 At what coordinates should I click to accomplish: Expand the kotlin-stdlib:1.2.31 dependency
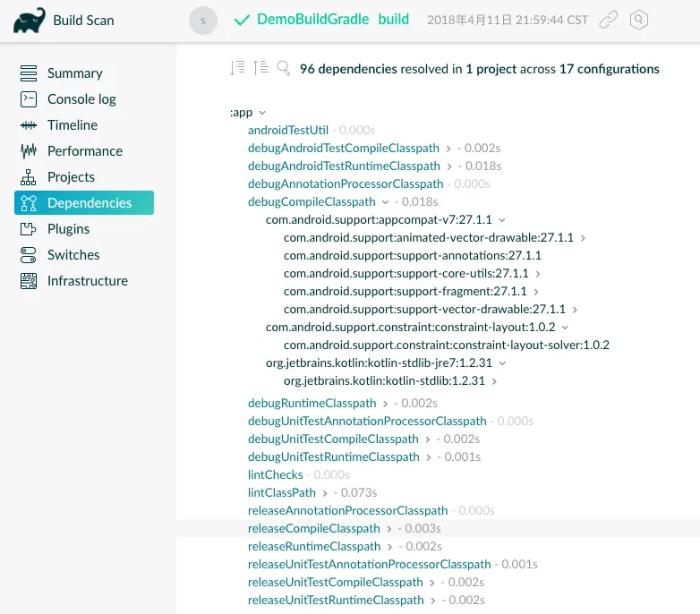[x=494, y=381]
